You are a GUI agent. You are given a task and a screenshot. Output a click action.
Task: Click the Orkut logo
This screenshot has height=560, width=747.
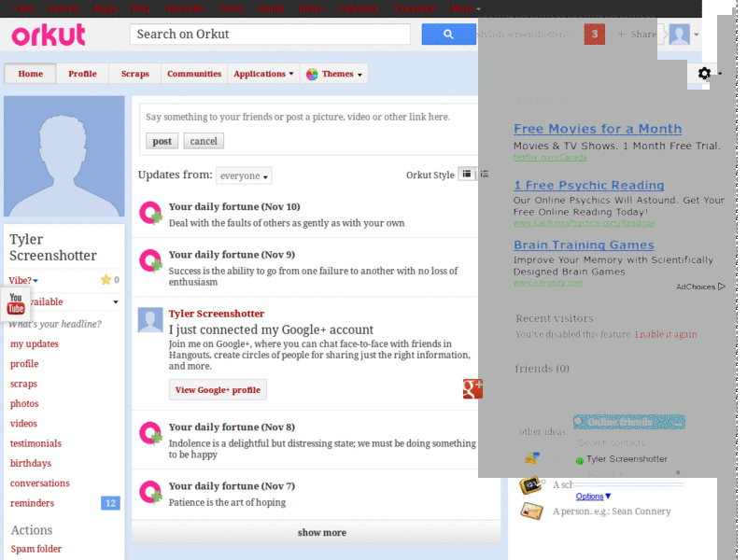[x=49, y=35]
